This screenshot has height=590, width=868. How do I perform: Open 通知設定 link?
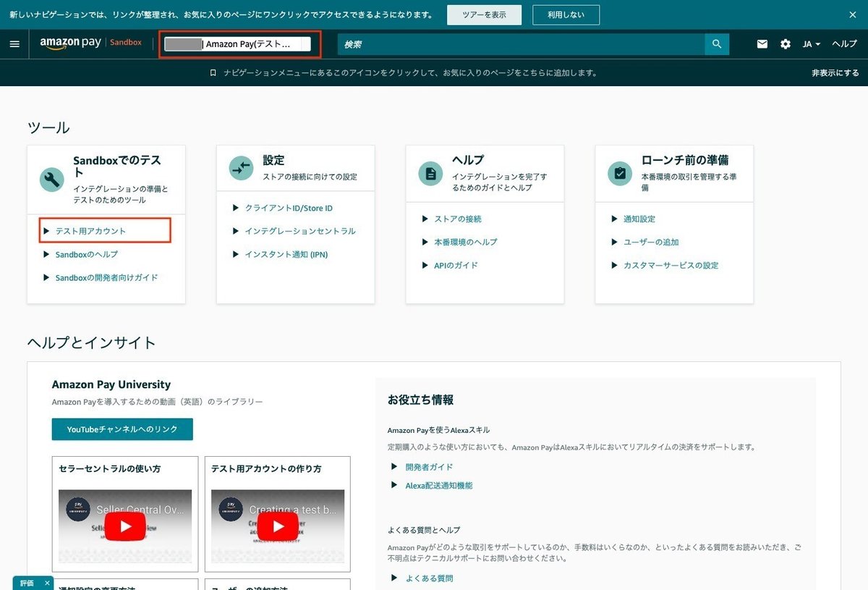point(639,219)
